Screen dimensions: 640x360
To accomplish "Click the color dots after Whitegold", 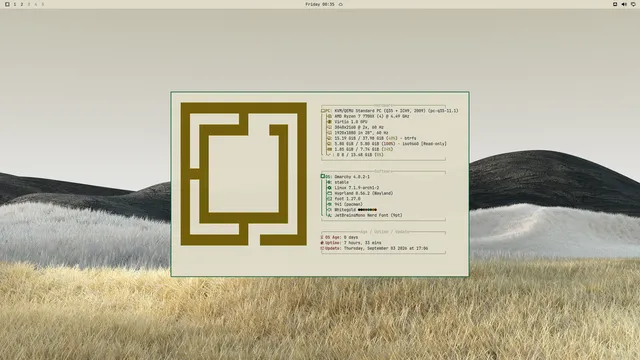I will point(367,210).
